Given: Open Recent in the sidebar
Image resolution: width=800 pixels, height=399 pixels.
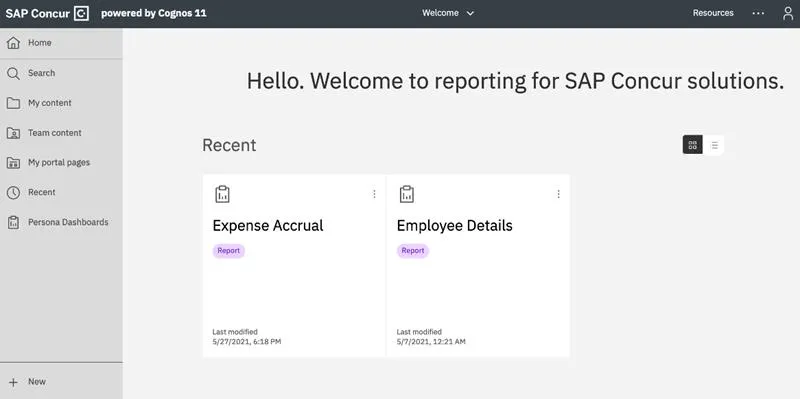Looking at the screenshot, I should tap(61, 192).
